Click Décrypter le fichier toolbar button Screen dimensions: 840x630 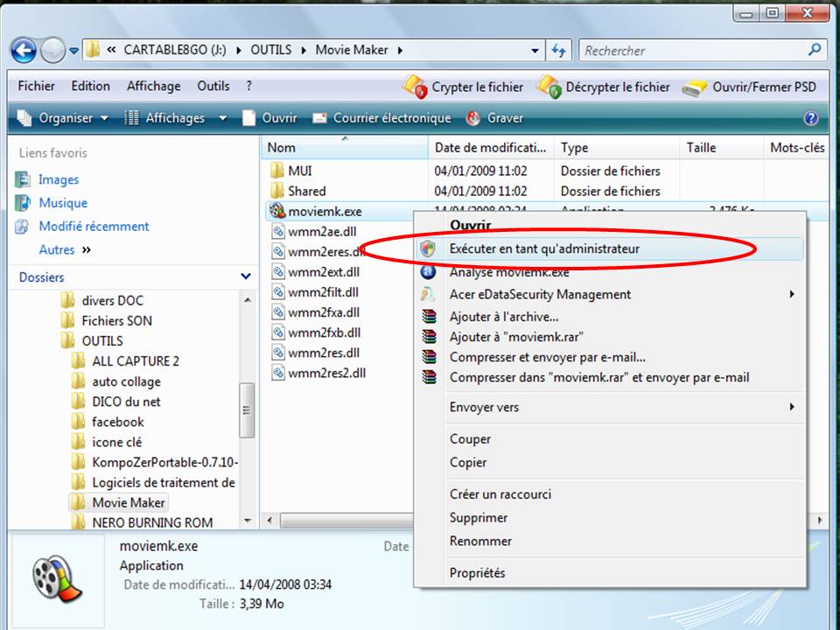tap(604, 87)
